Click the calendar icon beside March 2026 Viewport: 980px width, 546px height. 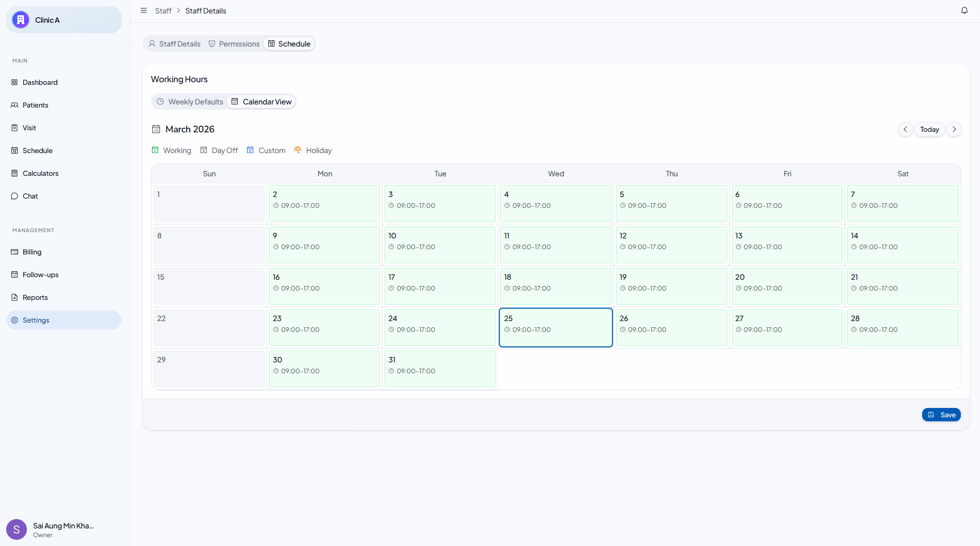(x=156, y=129)
